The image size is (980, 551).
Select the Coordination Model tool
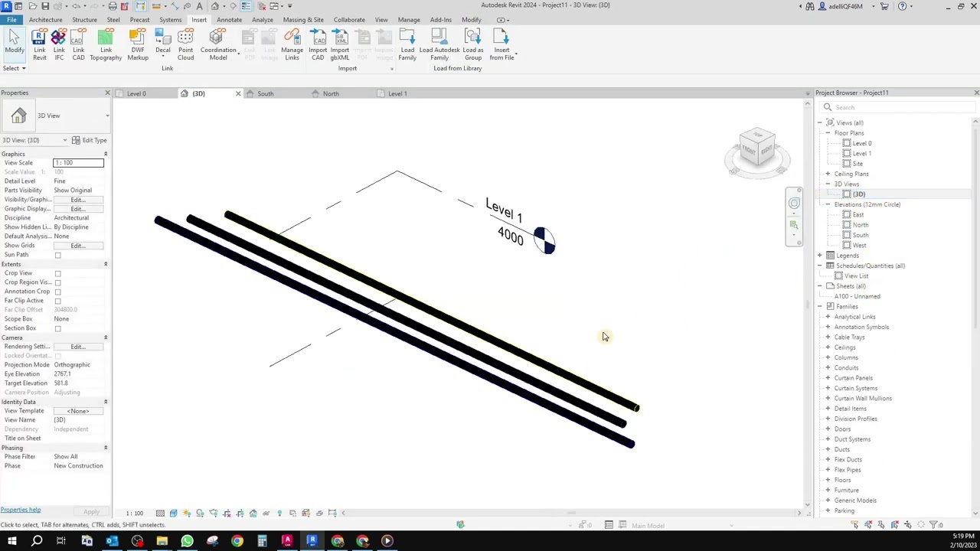(218, 44)
